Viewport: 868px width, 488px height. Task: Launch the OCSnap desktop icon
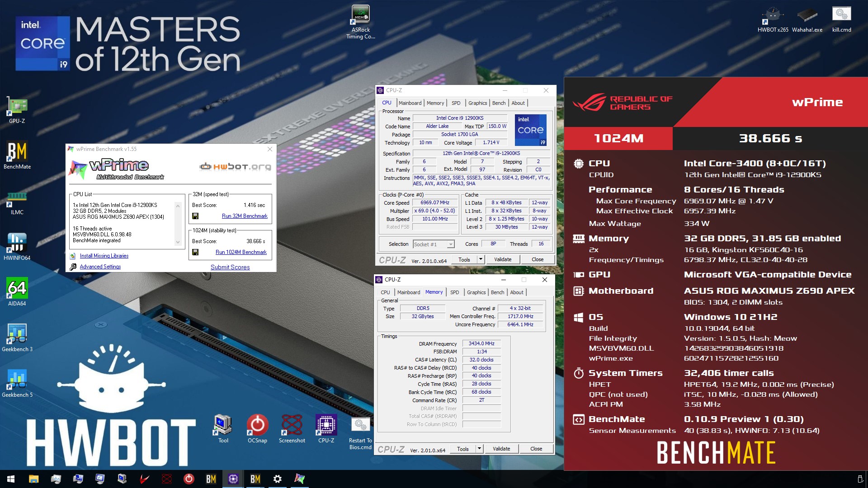pyautogui.click(x=257, y=429)
